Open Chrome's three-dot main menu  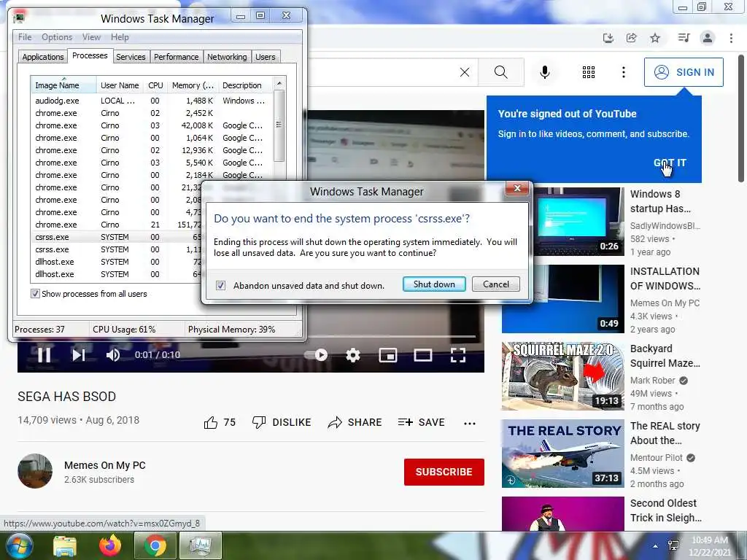(731, 38)
